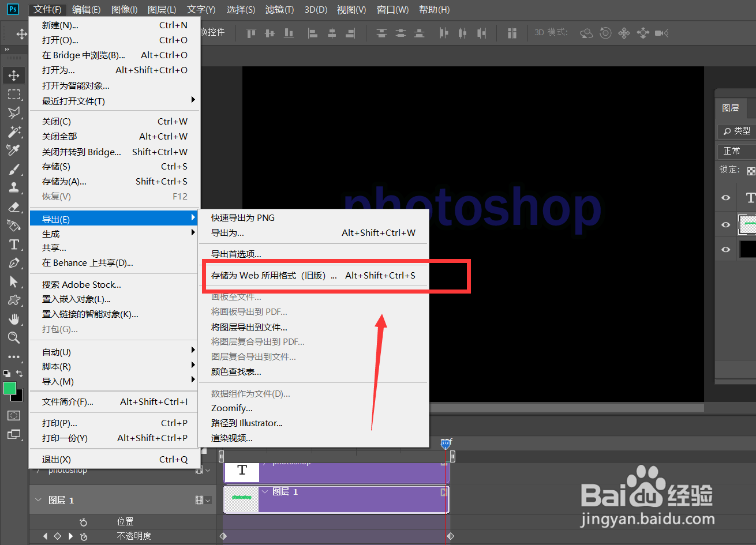Click the last opacity keyframe diamond
756x545 pixels.
(x=451, y=536)
